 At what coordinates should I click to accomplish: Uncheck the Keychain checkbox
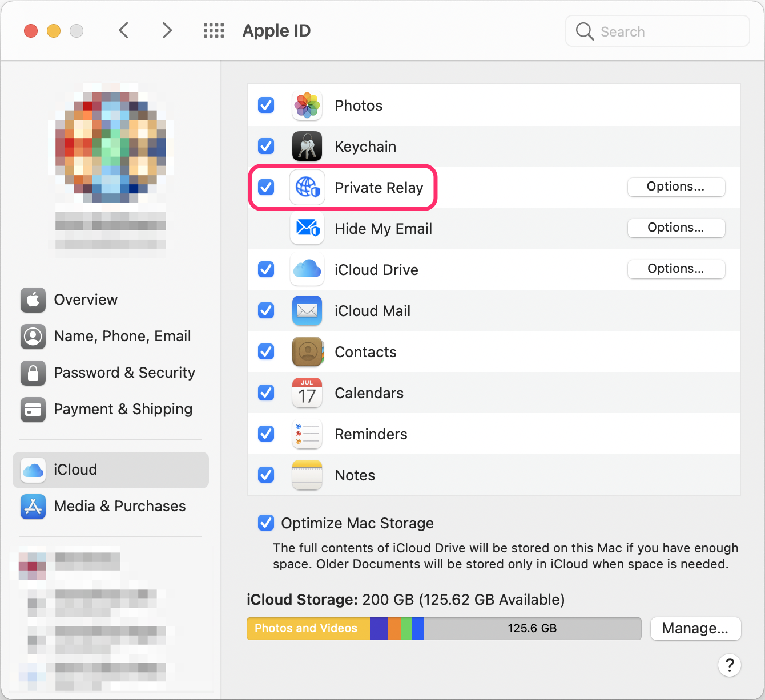coord(266,146)
